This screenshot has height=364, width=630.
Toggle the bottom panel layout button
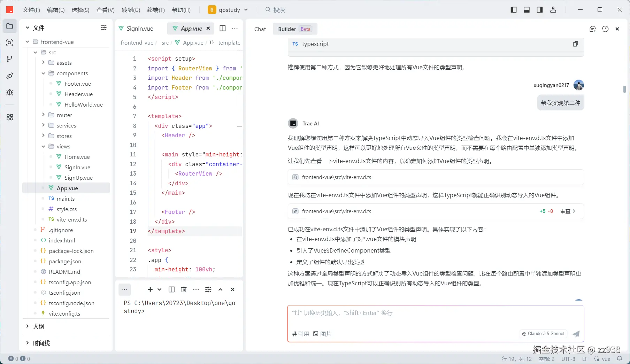point(527,10)
